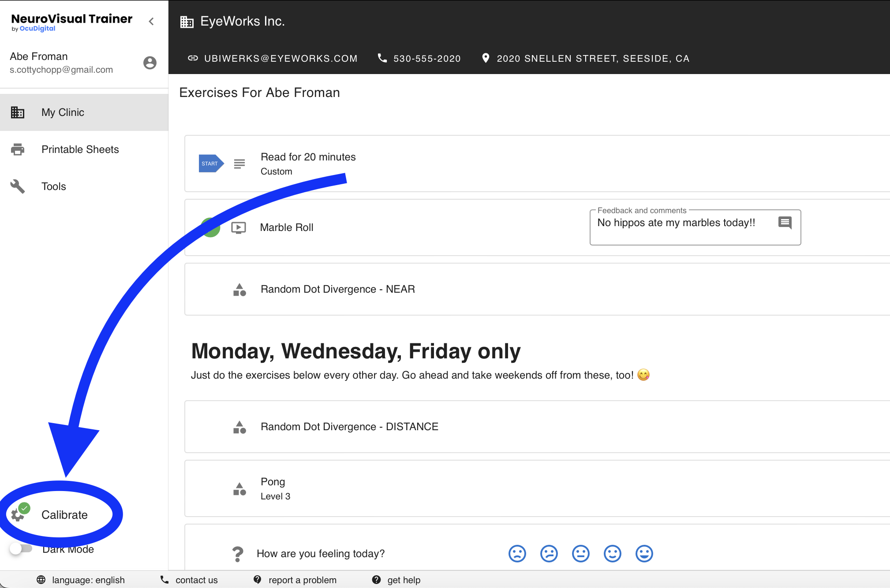Open the Calibrate option
This screenshot has width=890, height=588.
[x=64, y=515]
